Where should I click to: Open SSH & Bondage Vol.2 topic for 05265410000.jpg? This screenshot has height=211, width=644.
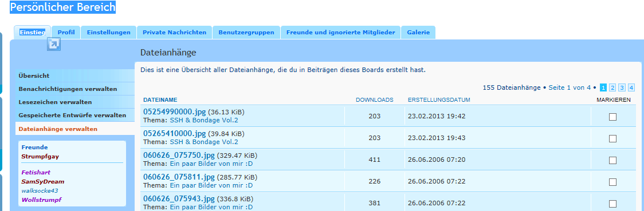[204, 142]
